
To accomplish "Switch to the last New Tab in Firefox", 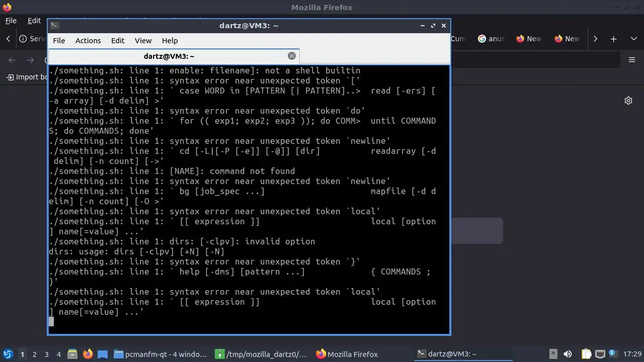I will [567, 39].
